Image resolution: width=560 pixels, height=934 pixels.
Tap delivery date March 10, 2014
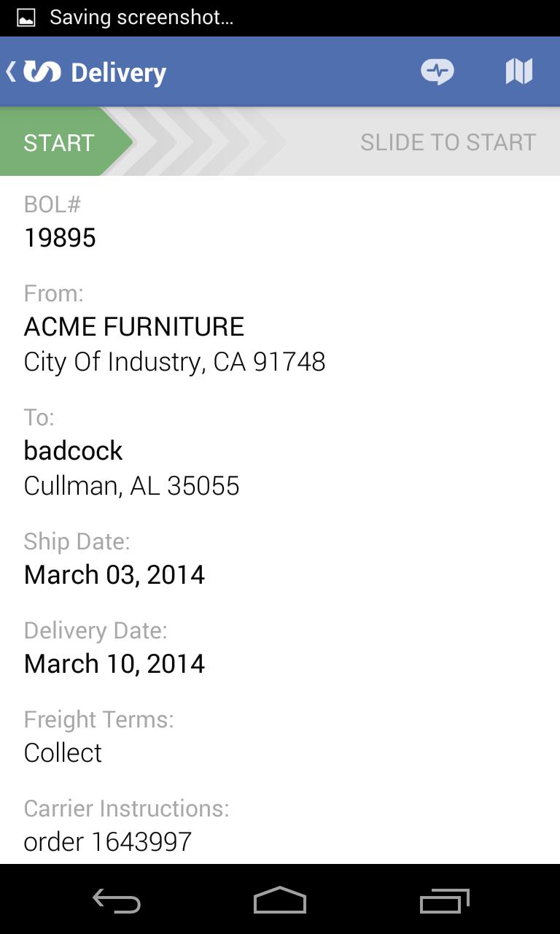pyautogui.click(x=114, y=664)
